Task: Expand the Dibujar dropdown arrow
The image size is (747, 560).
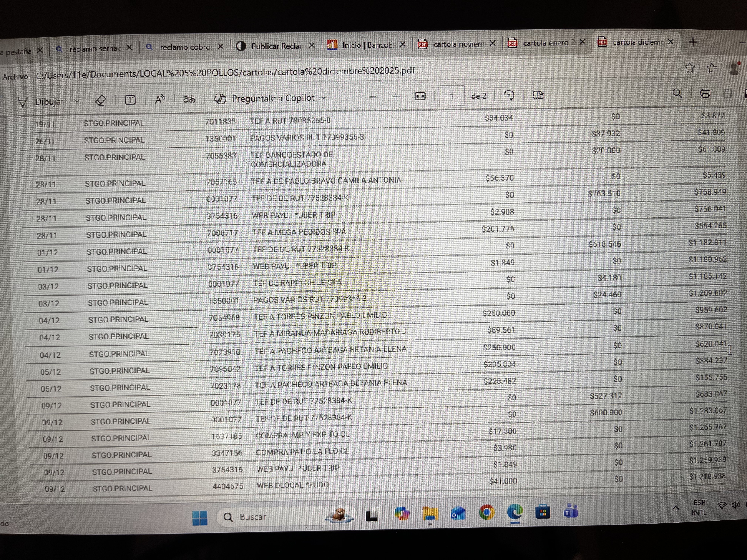Action: tap(77, 101)
